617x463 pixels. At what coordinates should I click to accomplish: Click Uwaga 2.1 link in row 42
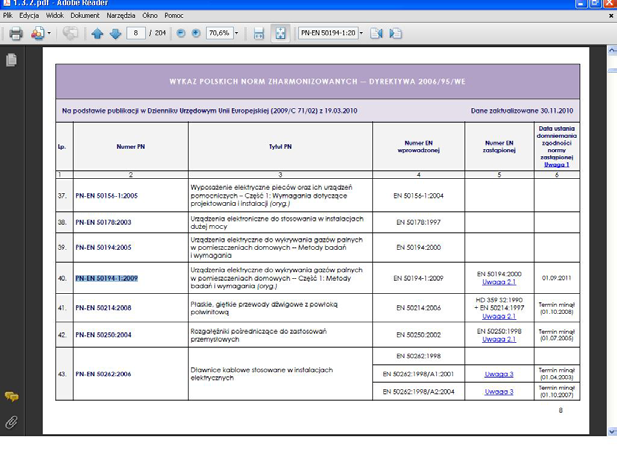coord(499,339)
